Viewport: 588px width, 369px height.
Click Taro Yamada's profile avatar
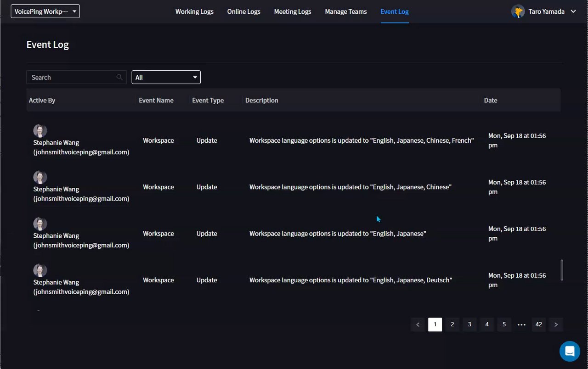pos(518,11)
